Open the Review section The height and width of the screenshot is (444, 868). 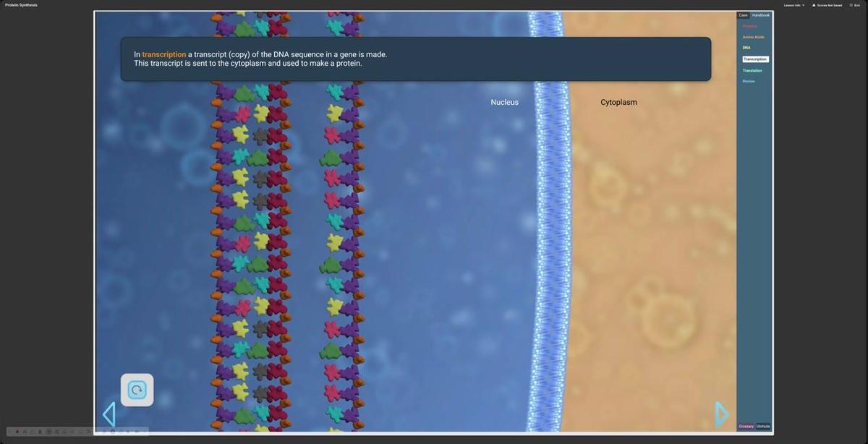click(749, 81)
